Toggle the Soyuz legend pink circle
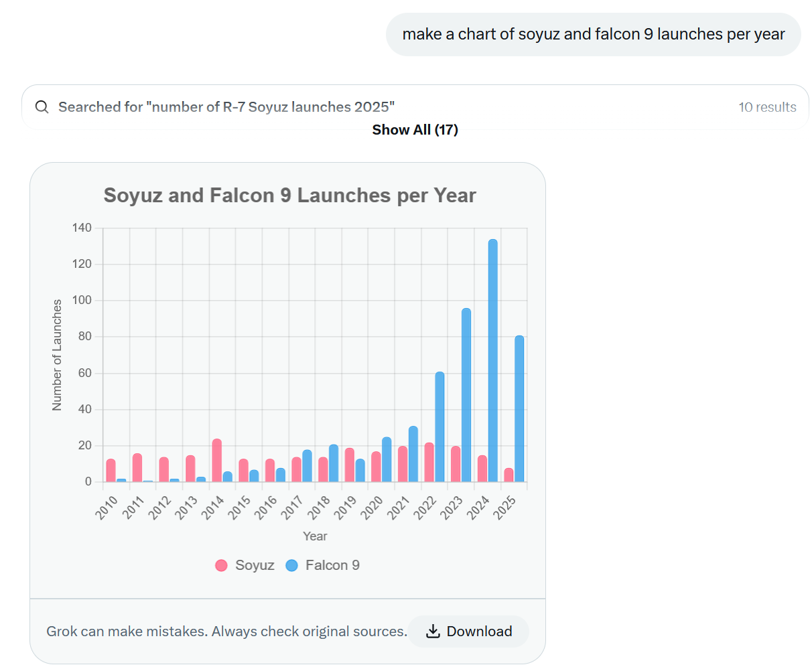Screen dimensions: 812x669 (221, 565)
